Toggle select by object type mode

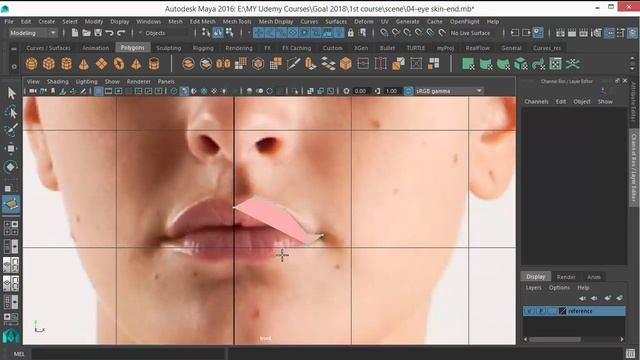[x=218, y=33]
